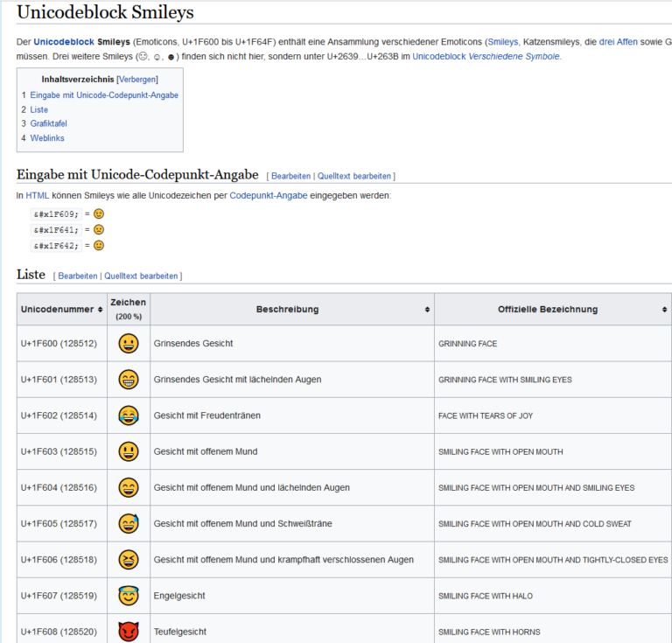
Task: Click the angel face with halo emoji
Action: click(x=129, y=595)
